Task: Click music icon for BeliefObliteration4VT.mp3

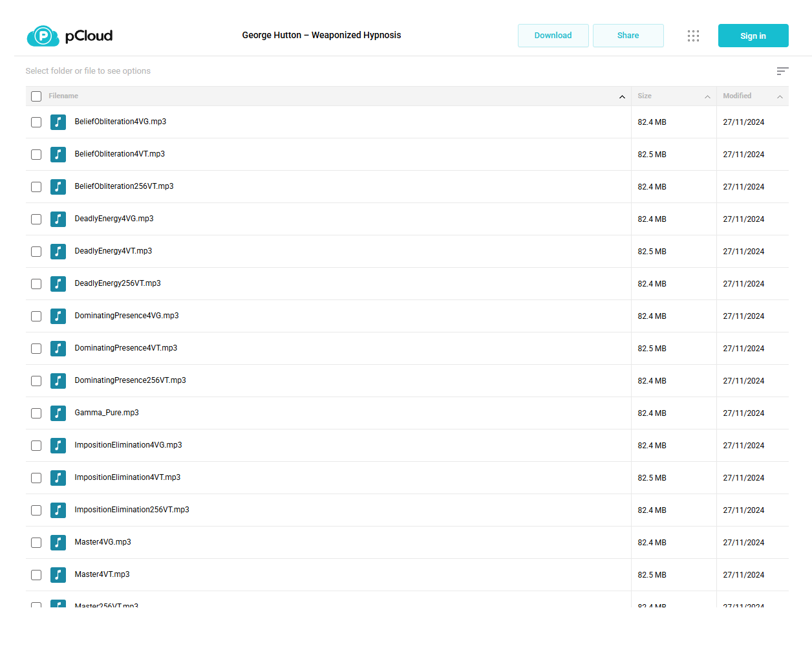Action: (x=58, y=154)
